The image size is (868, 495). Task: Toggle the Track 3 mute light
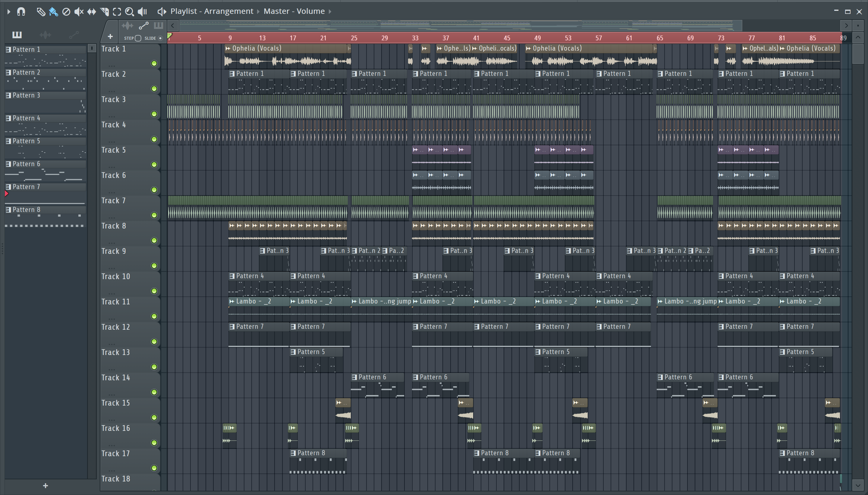click(154, 114)
